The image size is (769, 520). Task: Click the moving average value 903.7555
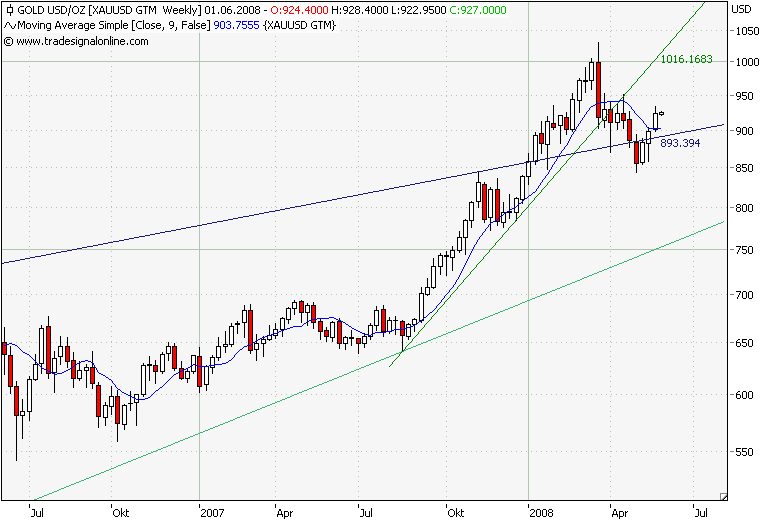[236, 26]
